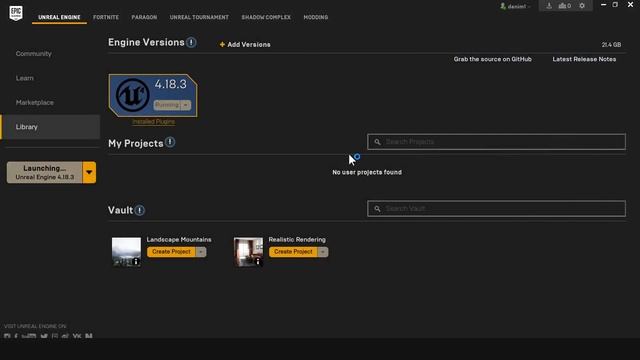Viewport: 640px width, 360px height.
Task: Click the Engine Versions heading
Action: (x=146, y=42)
